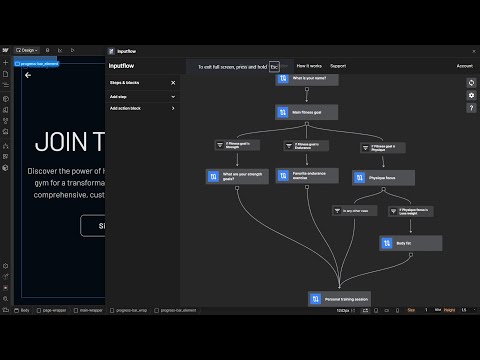Open the Add elements plus panel
Screen dimensions: 480x360
(x=5, y=63)
